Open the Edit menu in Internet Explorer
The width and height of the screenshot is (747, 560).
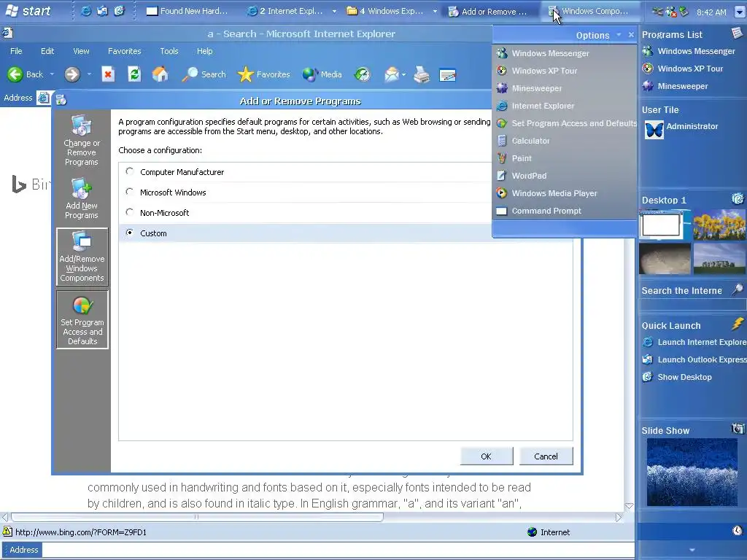[x=47, y=51]
